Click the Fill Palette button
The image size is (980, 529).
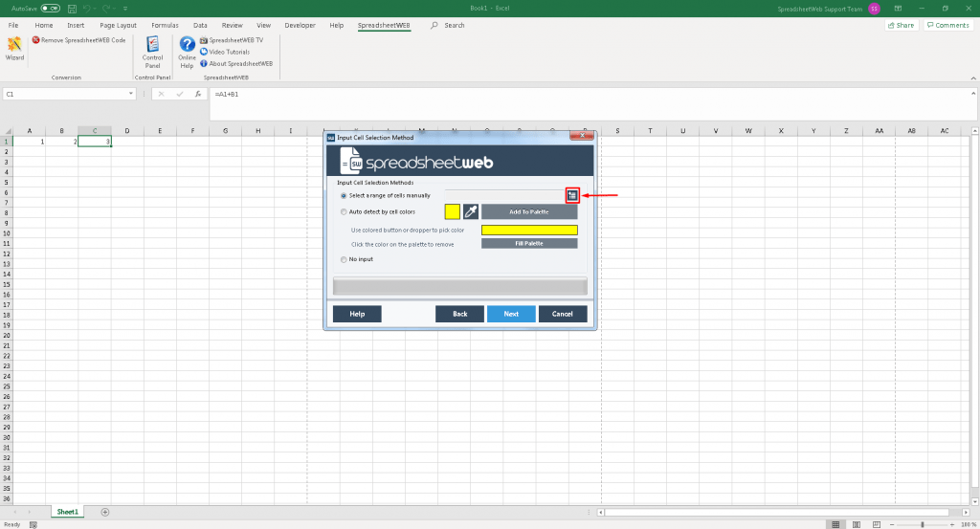(x=528, y=244)
